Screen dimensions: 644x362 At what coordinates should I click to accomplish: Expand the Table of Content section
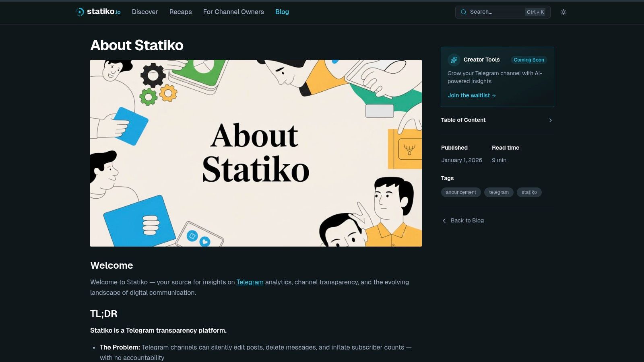pos(497,120)
